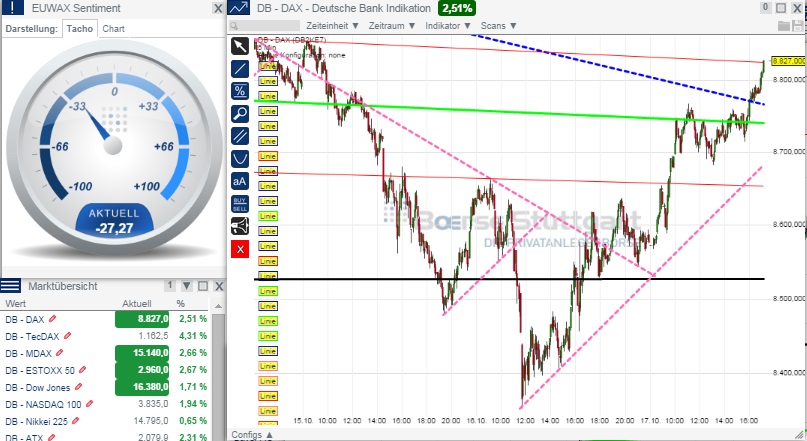Open the Scans dropdown
The height and width of the screenshot is (441, 807).
coord(499,26)
